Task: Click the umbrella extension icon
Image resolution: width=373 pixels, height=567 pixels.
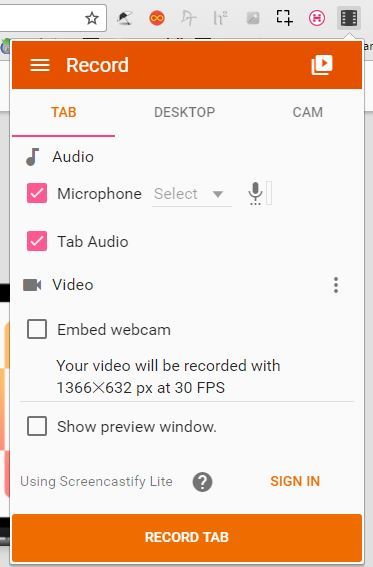Action: (124, 18)
